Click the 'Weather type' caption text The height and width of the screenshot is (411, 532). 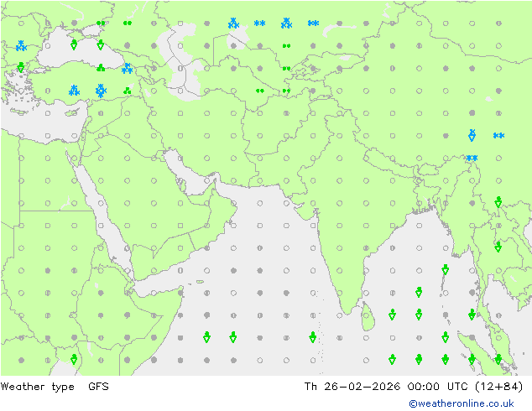tap(37, 387)
